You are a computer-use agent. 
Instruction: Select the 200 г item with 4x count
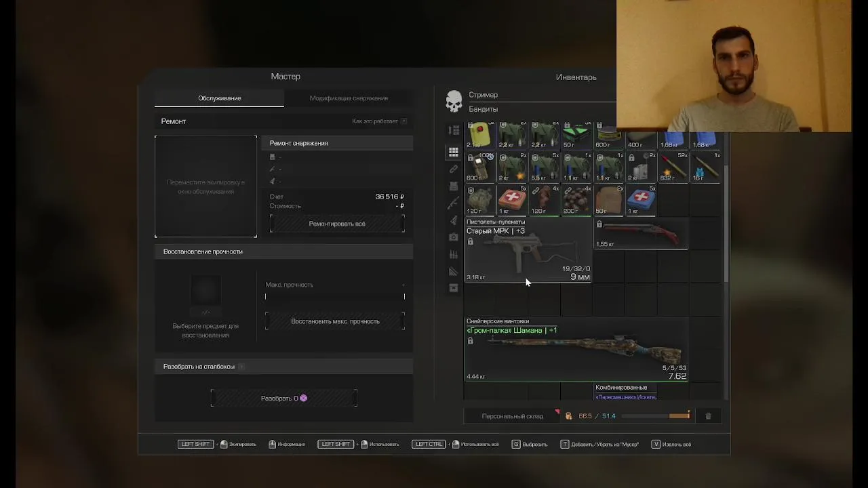(576, 201)
